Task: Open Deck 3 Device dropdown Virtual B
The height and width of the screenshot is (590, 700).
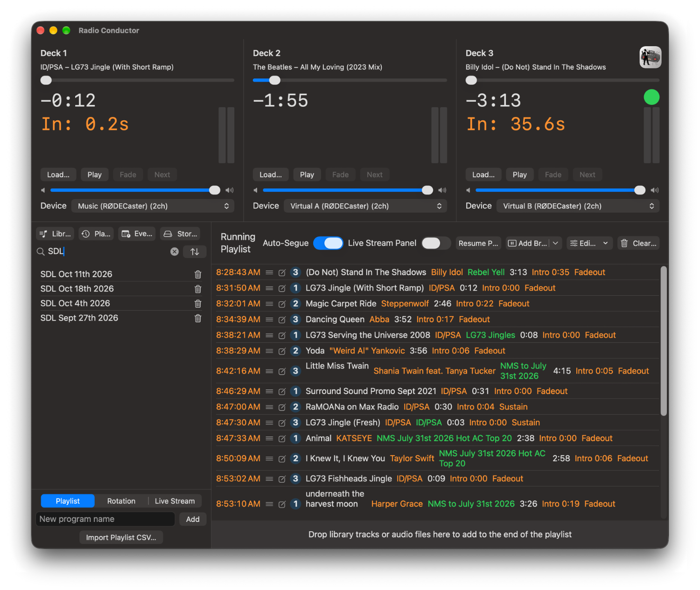Action: pyautogui.click(x=578, y=206)
